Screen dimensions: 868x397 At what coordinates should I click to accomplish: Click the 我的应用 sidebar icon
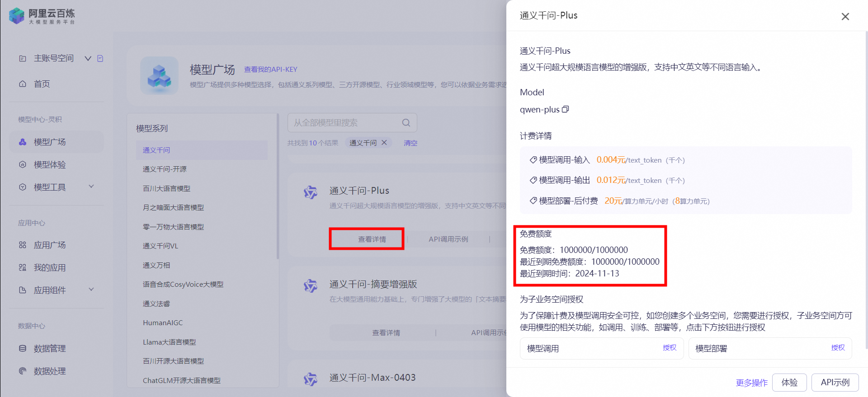(23, 267)
